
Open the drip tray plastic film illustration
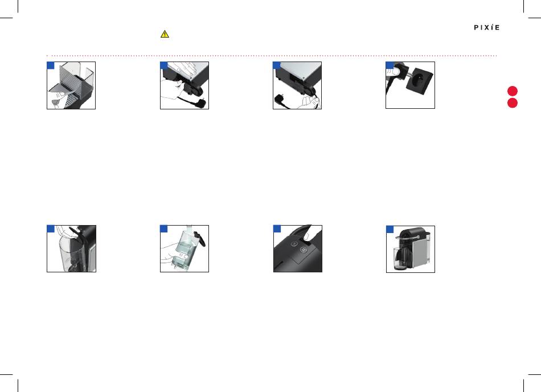[x=71, y=85]
